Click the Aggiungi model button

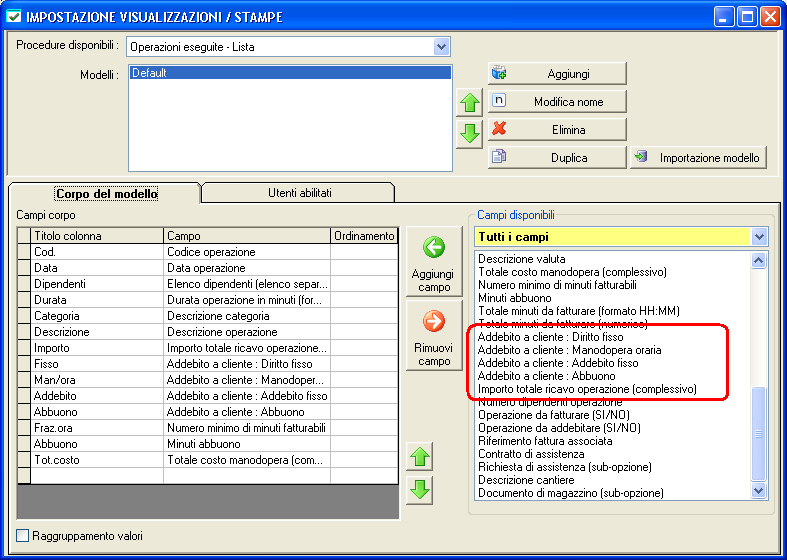point(557,74)
